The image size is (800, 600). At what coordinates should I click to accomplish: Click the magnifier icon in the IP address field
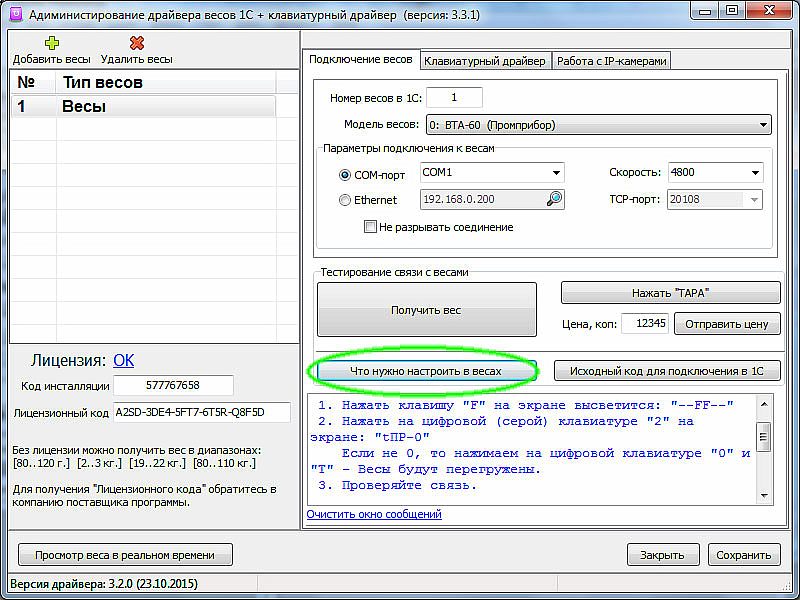tap(554, 199)
